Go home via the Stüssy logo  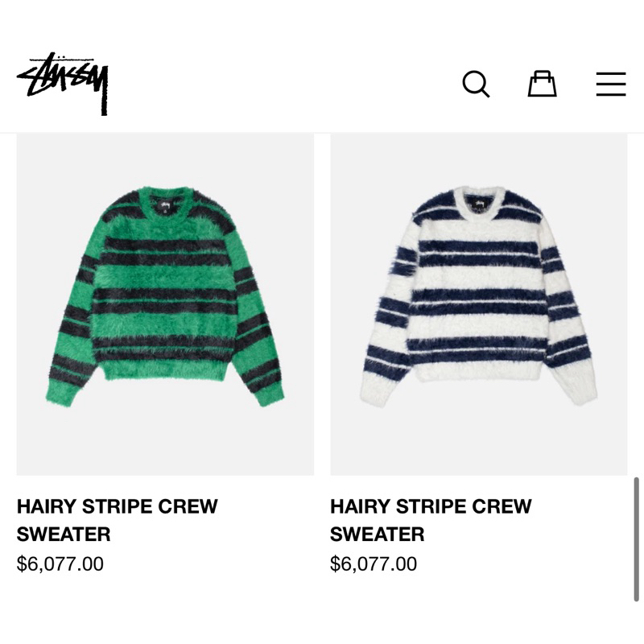63,84
